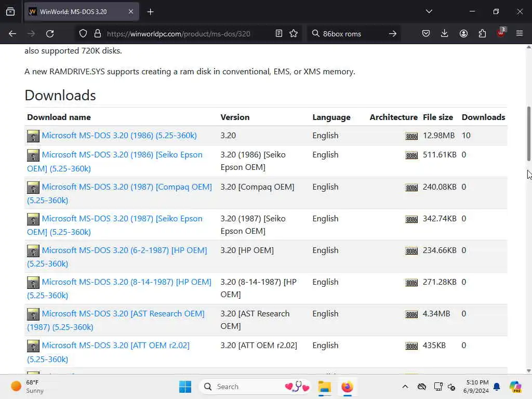The image size is (532, 399).
Task: Click the uBlock Origin extension icon
Action: pos(501,33)
